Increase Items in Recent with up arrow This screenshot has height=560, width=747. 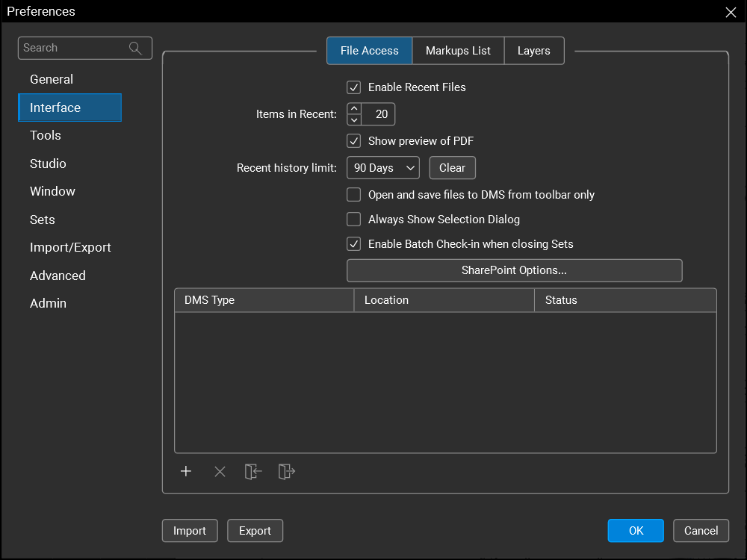(x=354, y=109)
